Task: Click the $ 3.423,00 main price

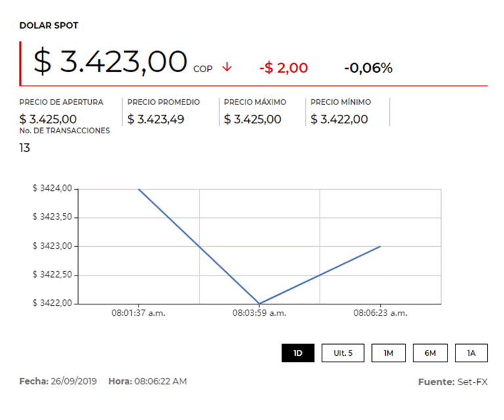Action: pyautogui.click(x=110, y=62)
